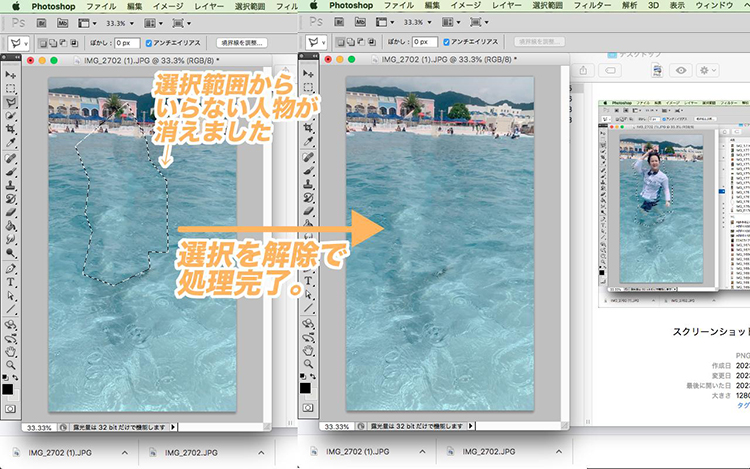Toggle アンチエイリアス checkbox in left window
The image size is (750, 469).
click(x=149, y=43)
